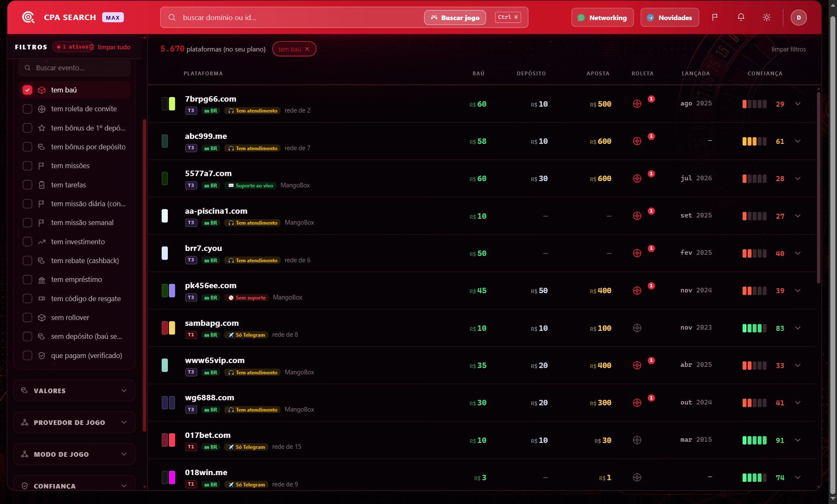Enable 'tem missões' filter checkbox

(27, 166)
